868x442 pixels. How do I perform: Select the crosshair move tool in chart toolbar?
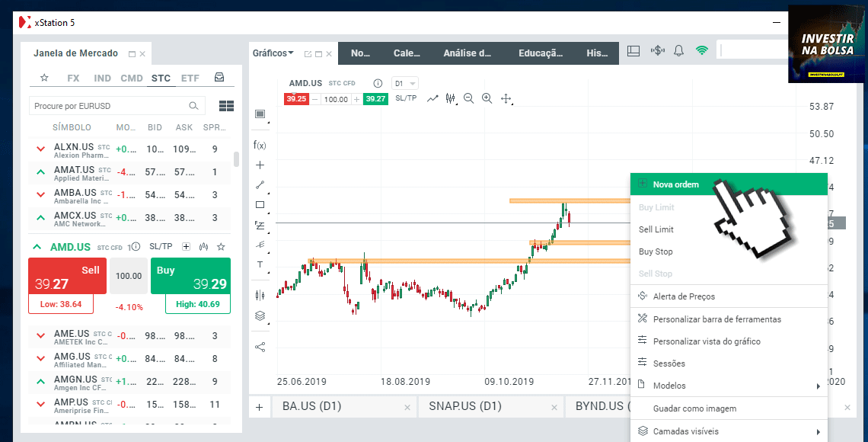click(506, 98)
